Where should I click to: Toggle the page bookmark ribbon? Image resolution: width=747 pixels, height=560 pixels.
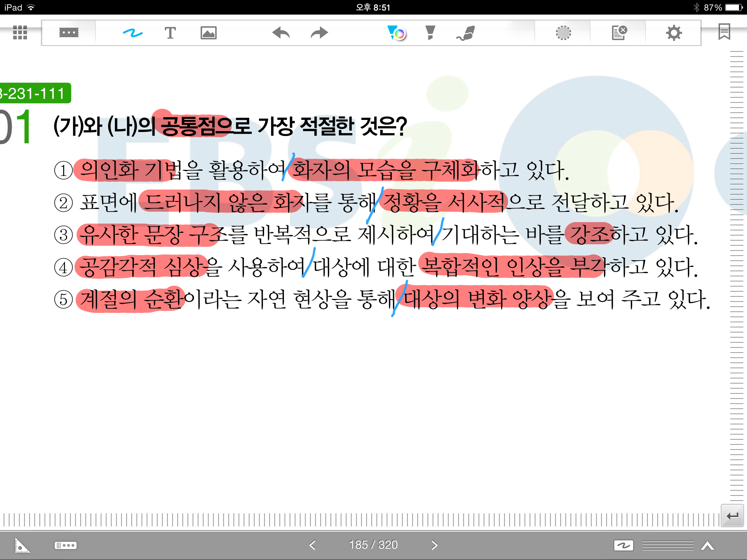click(724, 32)
